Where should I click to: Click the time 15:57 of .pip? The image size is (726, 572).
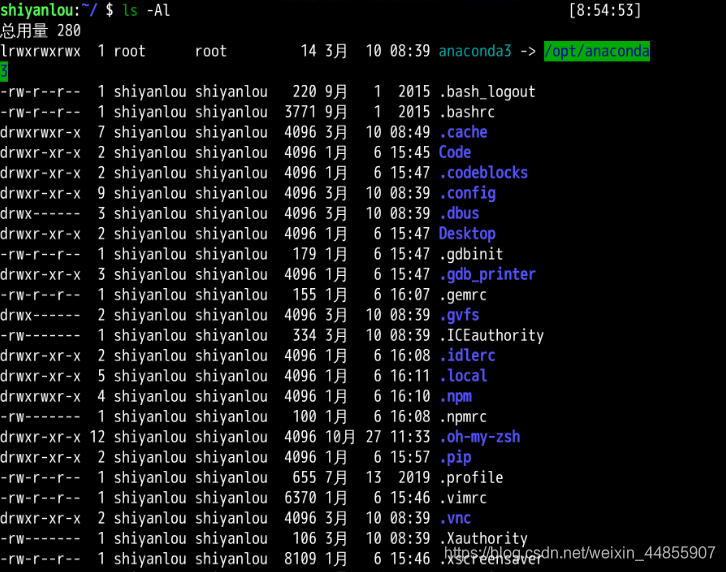coord(410,458)
